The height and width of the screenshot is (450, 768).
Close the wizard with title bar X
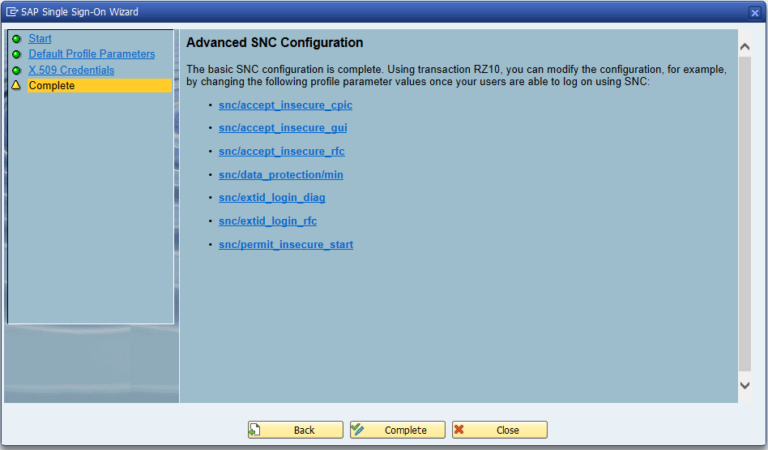coord(755,13)
